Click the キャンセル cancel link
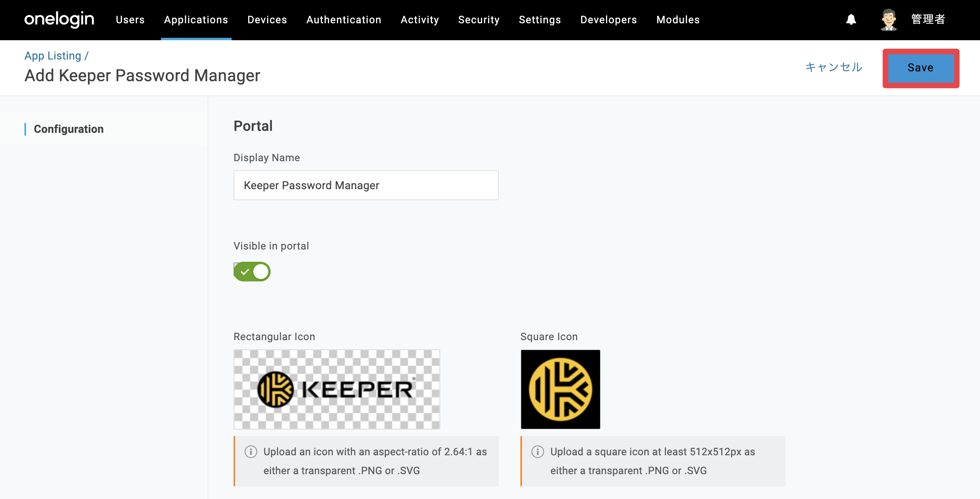 point(834,67)
